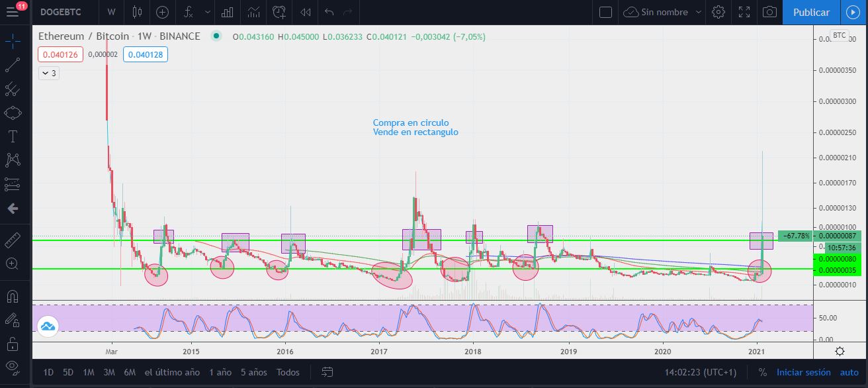Screen dimensions: 868x388
Task: Click the blue buy price 0.040128
Action: tap(145, 54)
